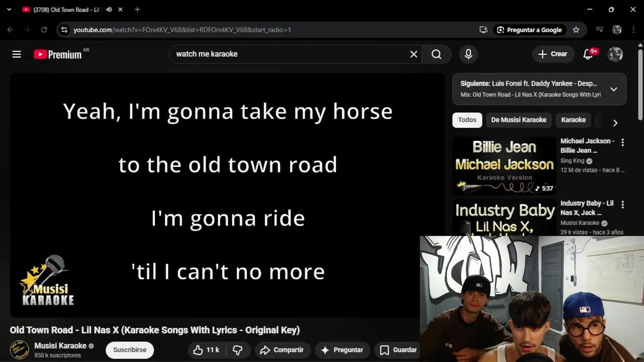Viewport: 644px width, 362px height.
Task: Open a new browser tab
Action: coord(137,10)
